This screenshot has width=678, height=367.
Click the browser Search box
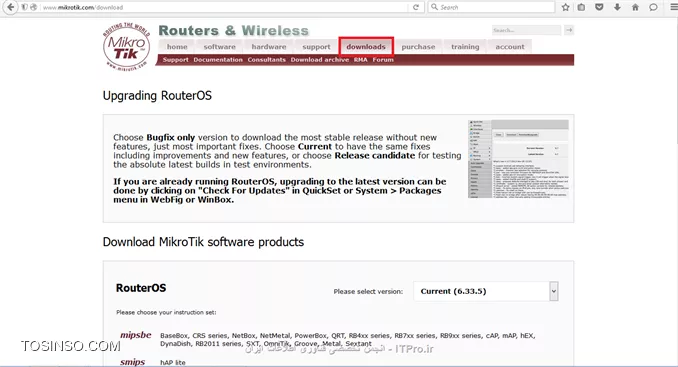(x=491, y=7)
